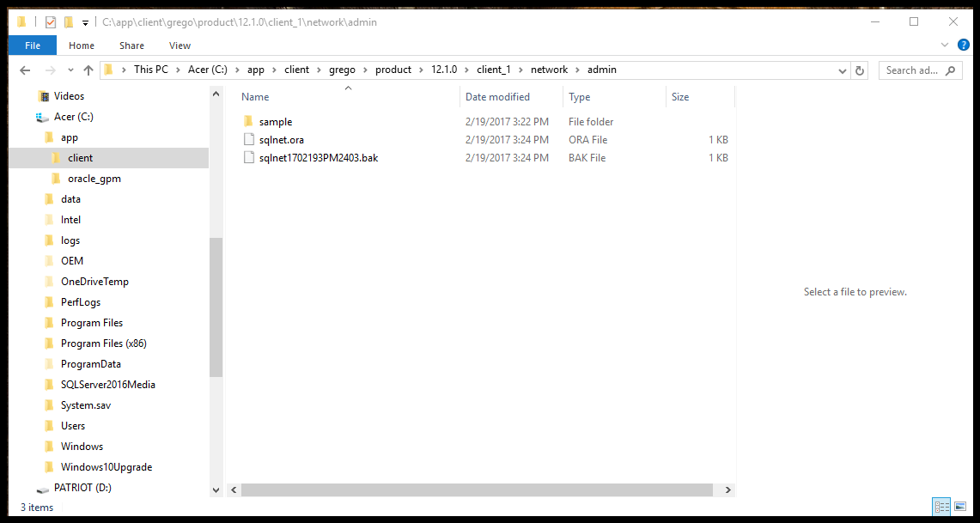This screenshot has height=523, width=980.
Task: Click admin in the address breadcrumb
Action: (602, 70)
